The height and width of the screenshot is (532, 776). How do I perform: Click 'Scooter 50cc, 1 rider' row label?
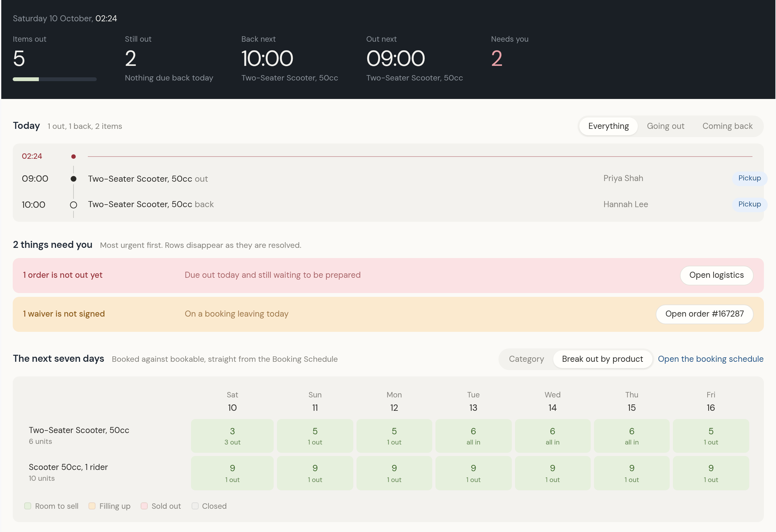click(68, 467)
